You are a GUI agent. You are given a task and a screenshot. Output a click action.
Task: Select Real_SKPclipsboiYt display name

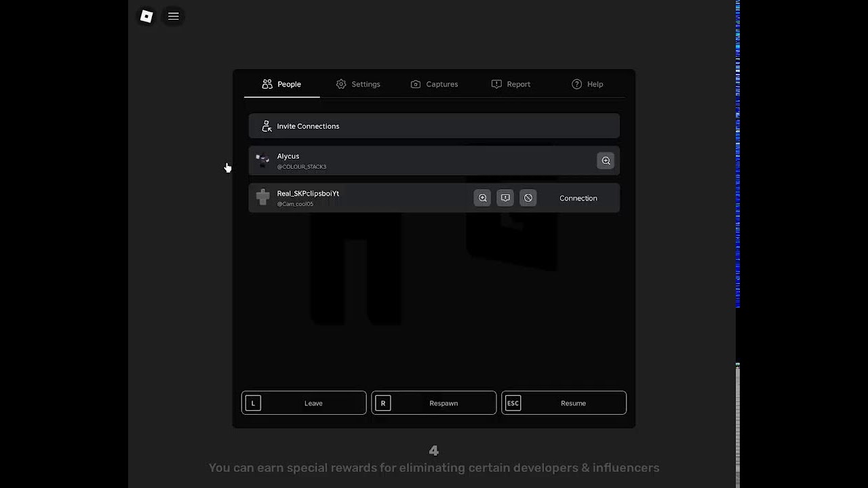(x=308, y=193)
